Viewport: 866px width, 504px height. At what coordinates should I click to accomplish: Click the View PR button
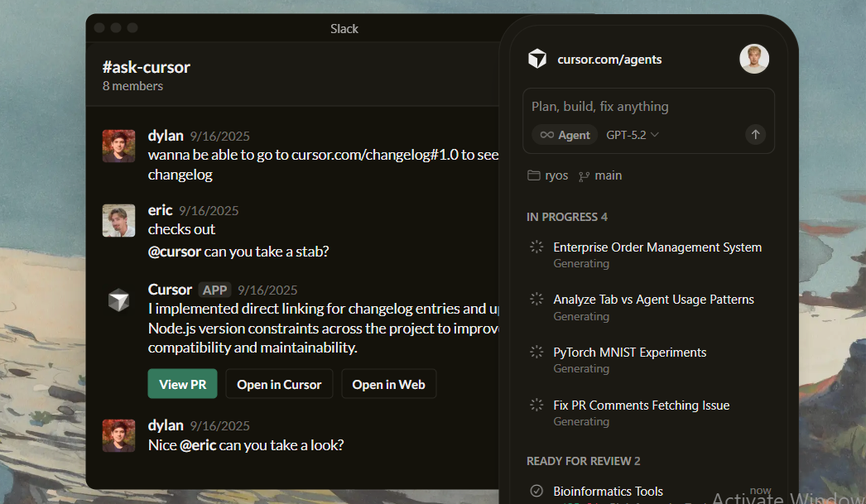[182, 384]
